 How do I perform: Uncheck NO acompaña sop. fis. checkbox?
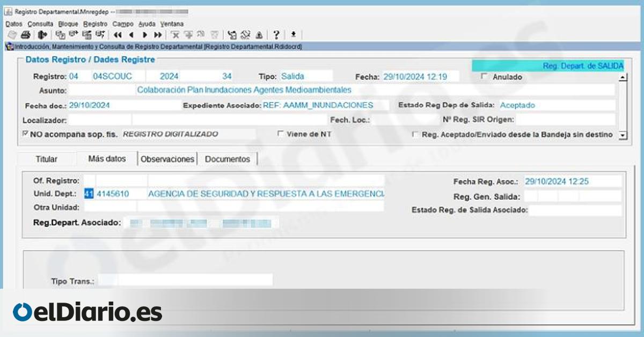coord(25,134)
